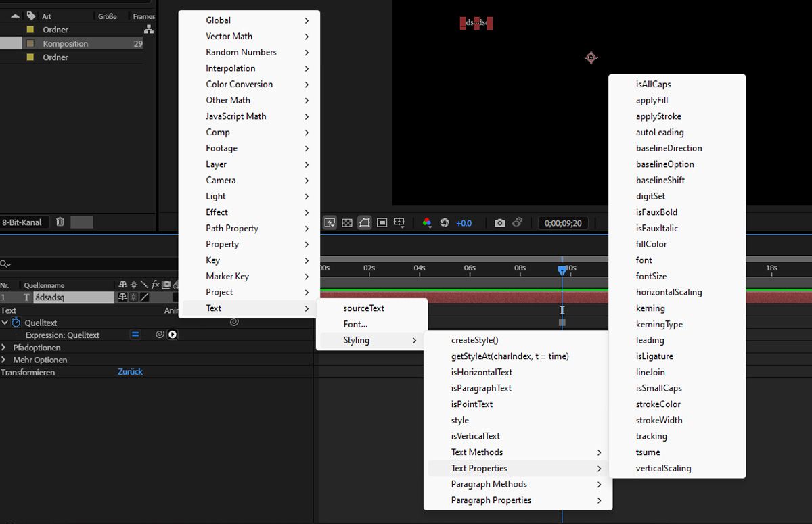
Task: Click the frame blending column header icon
Action: coord(166,285)
